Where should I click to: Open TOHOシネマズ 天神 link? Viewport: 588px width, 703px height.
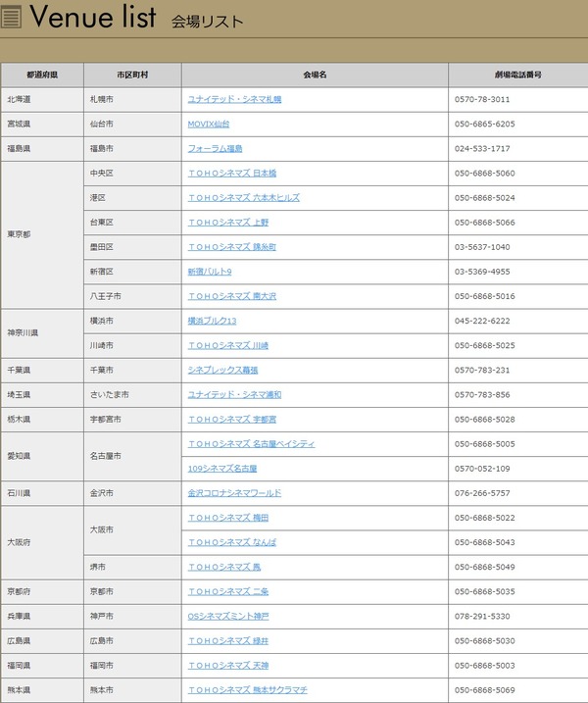[x=228, y=666]
